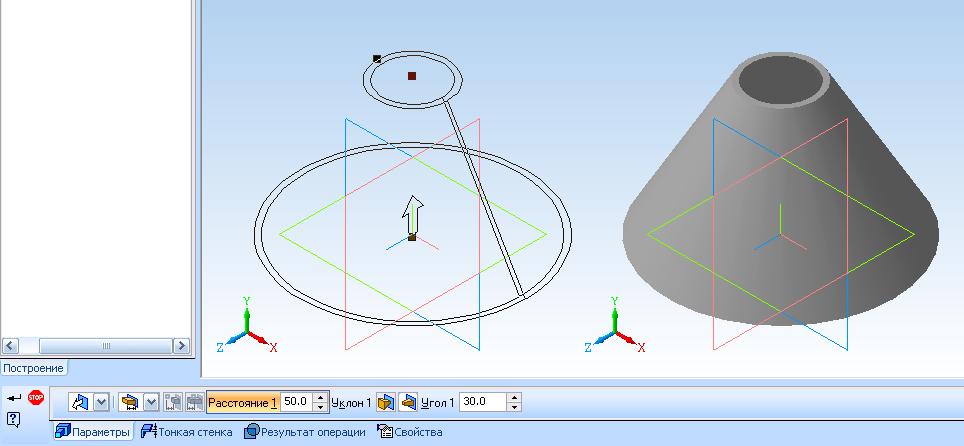Click the tree panel scrollbar left arrow
Image resolution: width=964 pixels, height=446 pixels.
click(12, 346)
